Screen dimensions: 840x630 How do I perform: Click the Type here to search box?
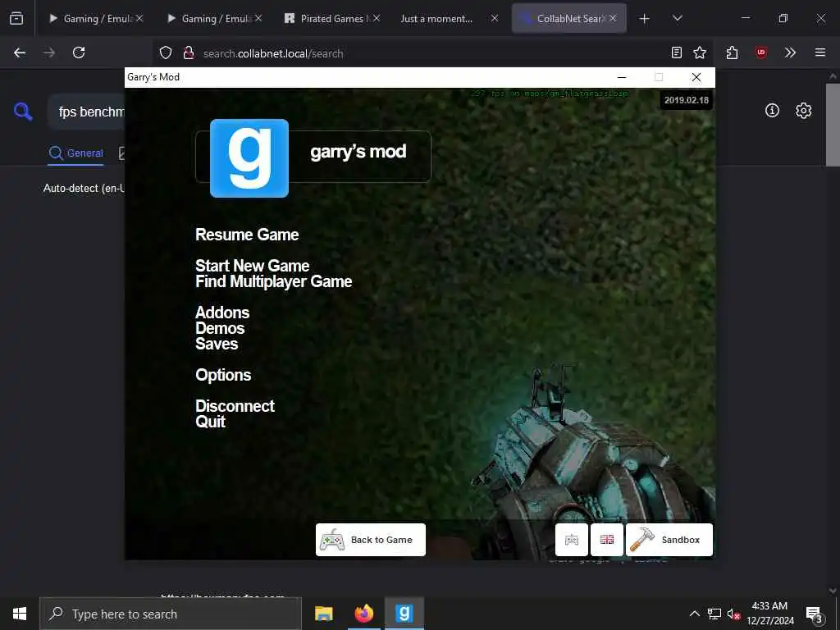(x=171, y=614)
